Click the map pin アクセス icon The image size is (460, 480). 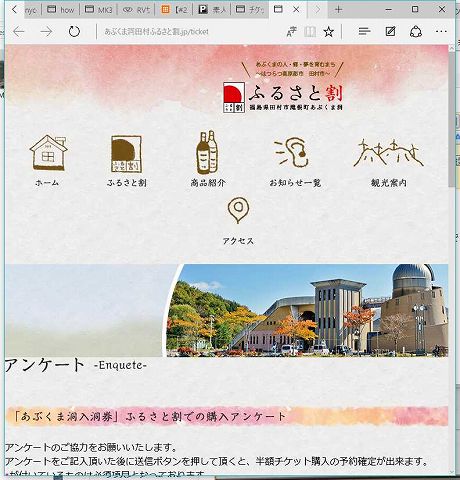point(238,210)
